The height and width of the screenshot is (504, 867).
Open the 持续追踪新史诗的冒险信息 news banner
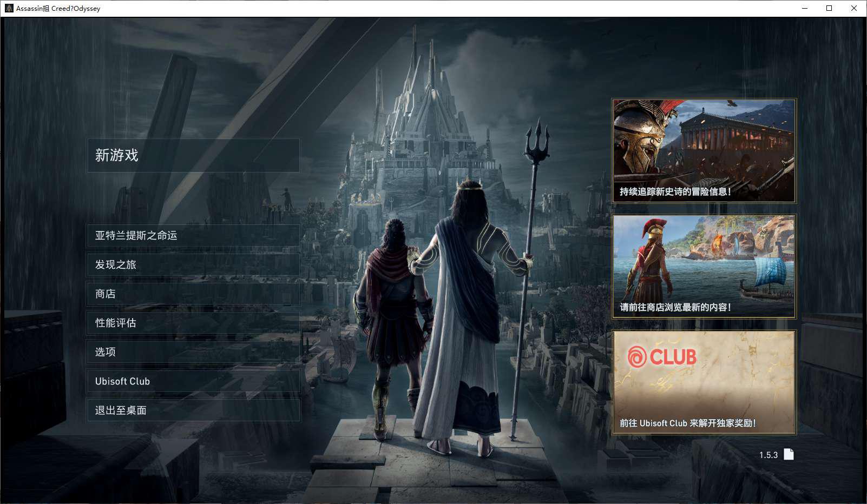(704, 151)
